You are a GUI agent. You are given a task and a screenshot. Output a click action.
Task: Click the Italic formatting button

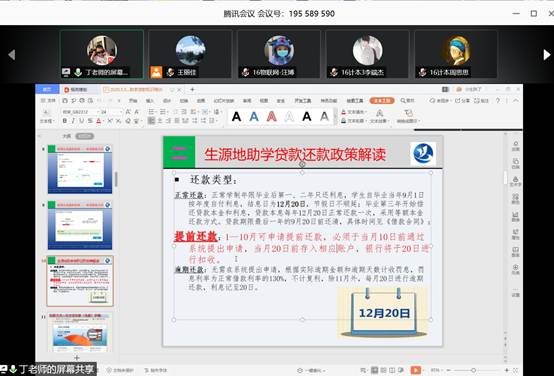(x=73, y=121)
